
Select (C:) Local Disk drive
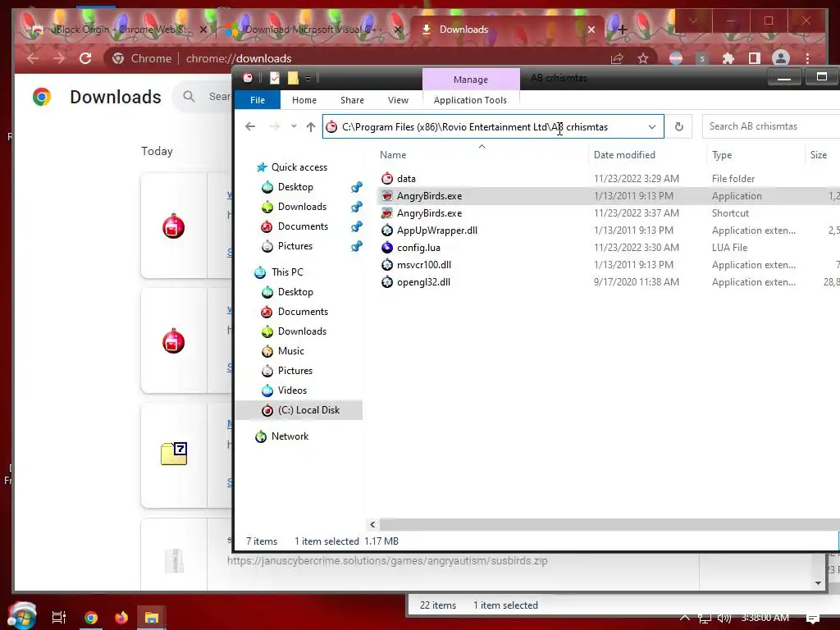(308, 410)
